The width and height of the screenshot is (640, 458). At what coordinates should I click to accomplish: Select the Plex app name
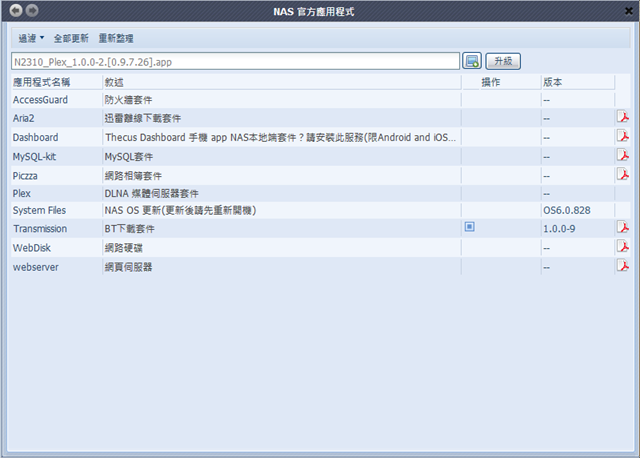pyautogui.click(x=22, y=193)
